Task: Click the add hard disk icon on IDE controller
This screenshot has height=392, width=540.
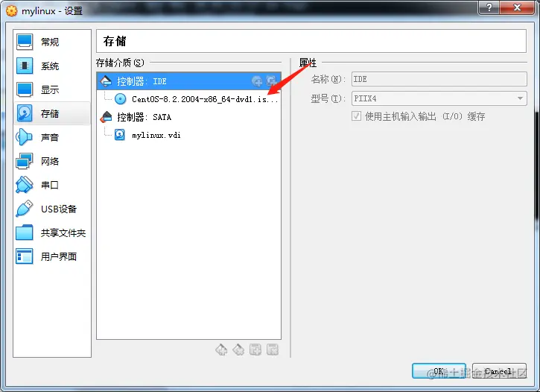Action: tap(272, 81)
